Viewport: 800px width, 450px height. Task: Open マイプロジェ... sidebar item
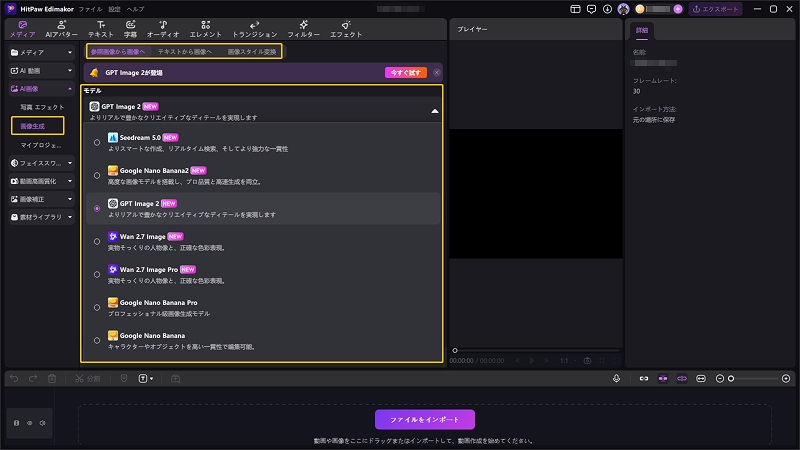pos(41,145)
